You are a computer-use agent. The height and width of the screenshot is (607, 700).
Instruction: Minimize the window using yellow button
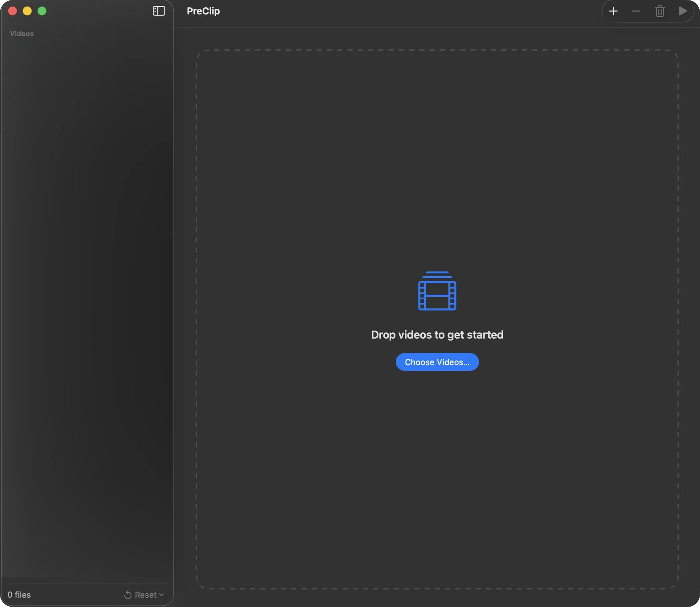coord(27,11)
